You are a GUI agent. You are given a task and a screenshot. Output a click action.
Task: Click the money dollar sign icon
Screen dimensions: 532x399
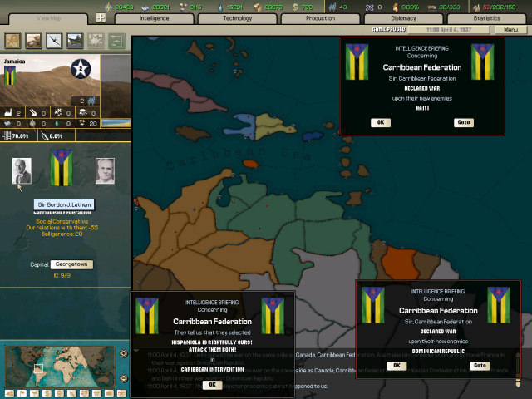pos(295,7)
